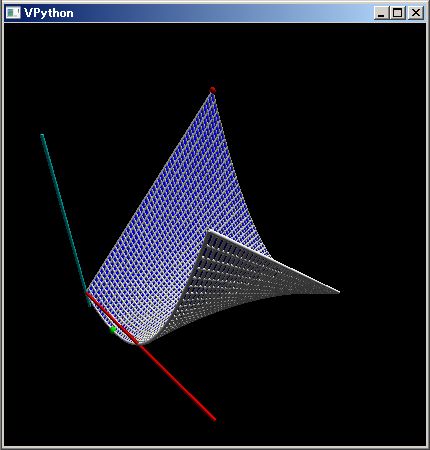Click the VPython window title text

point(49,13)
